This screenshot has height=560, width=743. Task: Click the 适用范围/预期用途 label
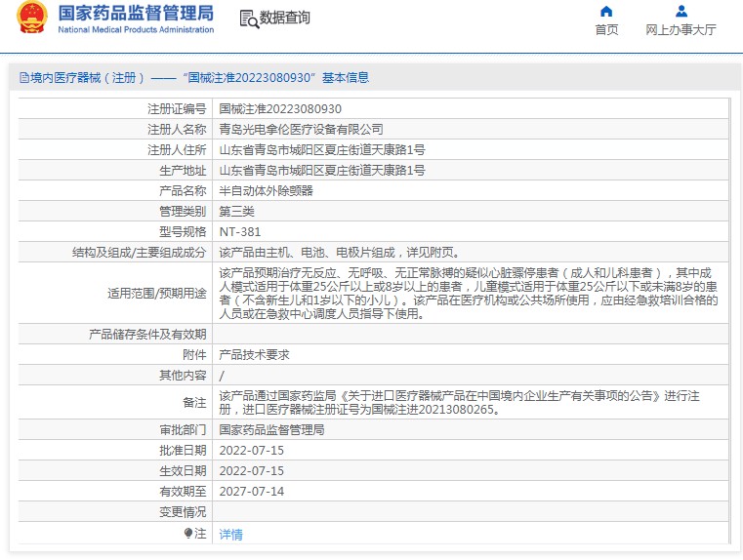(157, 294)
